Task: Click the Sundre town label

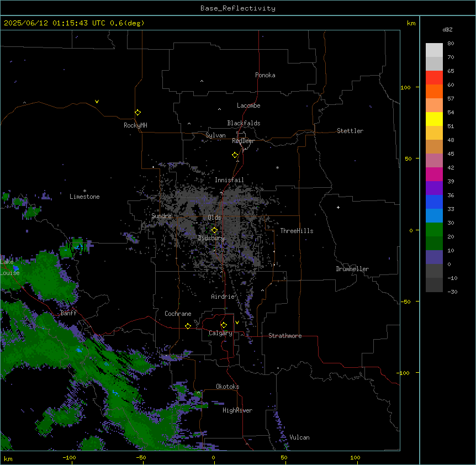Action: point(161,216)
